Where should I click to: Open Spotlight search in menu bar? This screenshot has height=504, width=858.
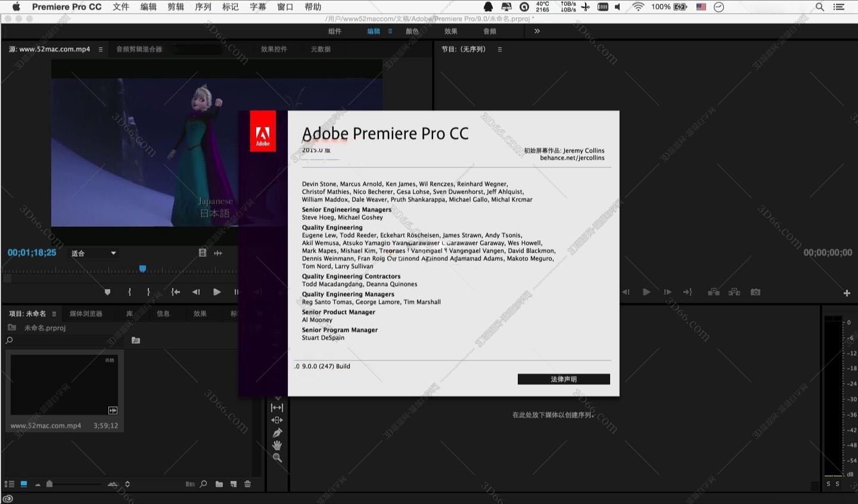click(x=820, y=7)
